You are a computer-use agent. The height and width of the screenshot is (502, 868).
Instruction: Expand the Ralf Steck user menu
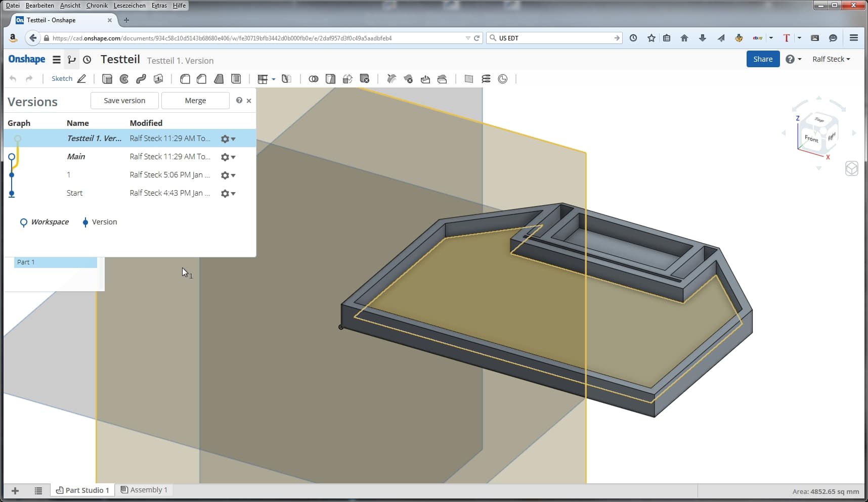[x=831, y=59]
